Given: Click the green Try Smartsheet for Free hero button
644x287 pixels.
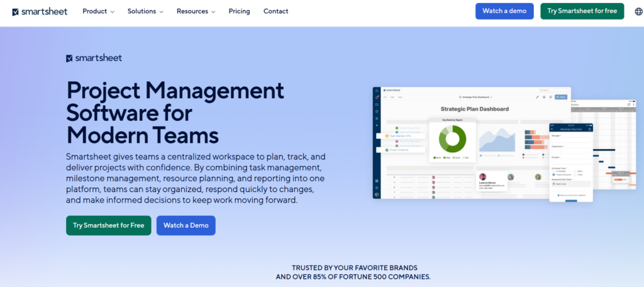Looking at the screenshot, I should coord(108,225).
